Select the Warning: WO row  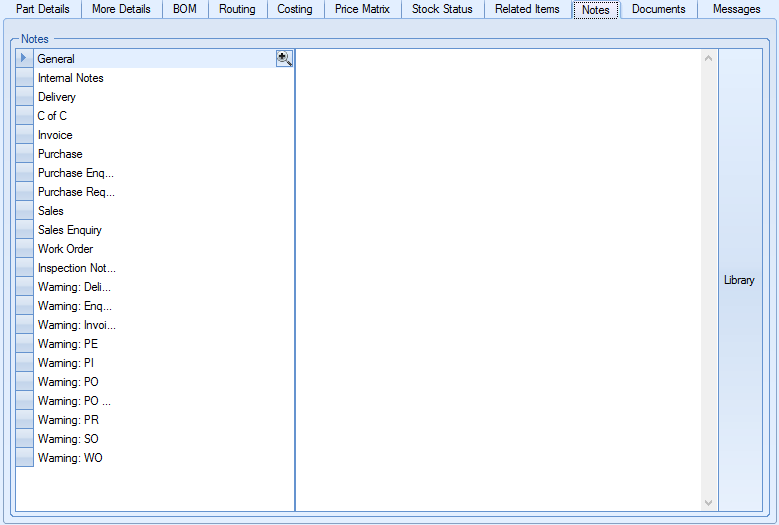pos(70,458)
